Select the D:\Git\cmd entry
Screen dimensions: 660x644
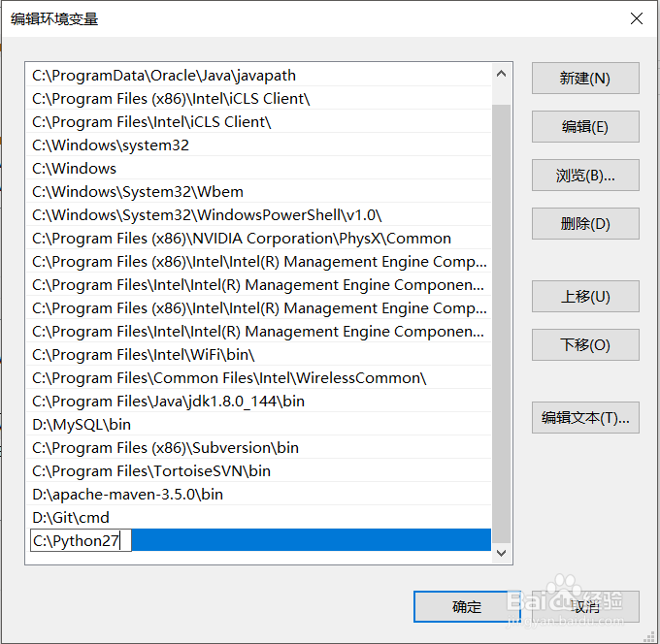[x=258, y=517]
